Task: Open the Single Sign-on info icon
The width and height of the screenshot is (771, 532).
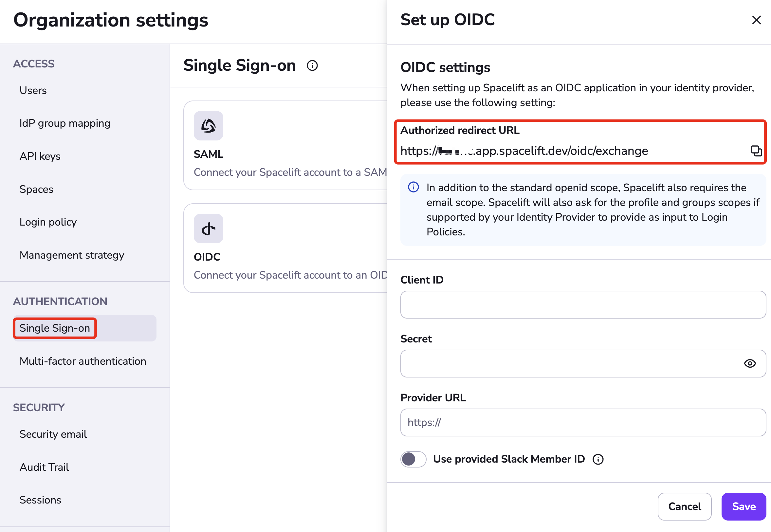Action: tap(312, 66)
